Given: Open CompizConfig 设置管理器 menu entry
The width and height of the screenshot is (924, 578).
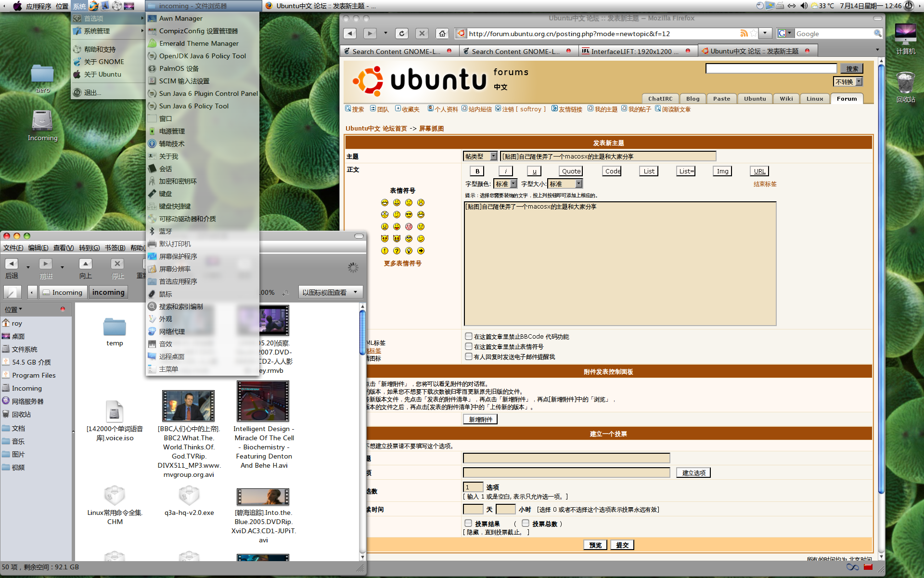Looking at the screenshot, I should (198, 31).
